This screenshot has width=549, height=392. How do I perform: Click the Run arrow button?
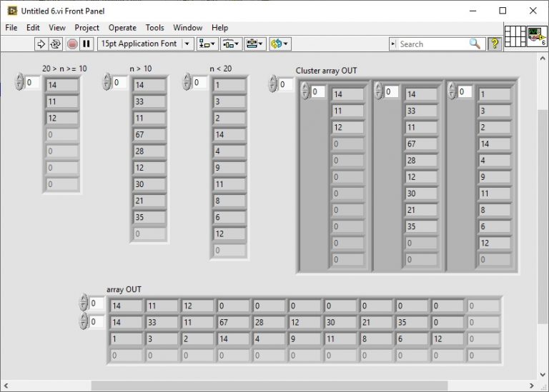coord(41,44)
